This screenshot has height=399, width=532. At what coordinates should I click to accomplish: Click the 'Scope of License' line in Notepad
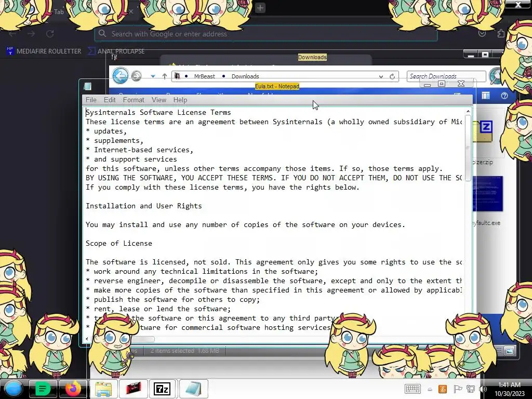(119, 243)
